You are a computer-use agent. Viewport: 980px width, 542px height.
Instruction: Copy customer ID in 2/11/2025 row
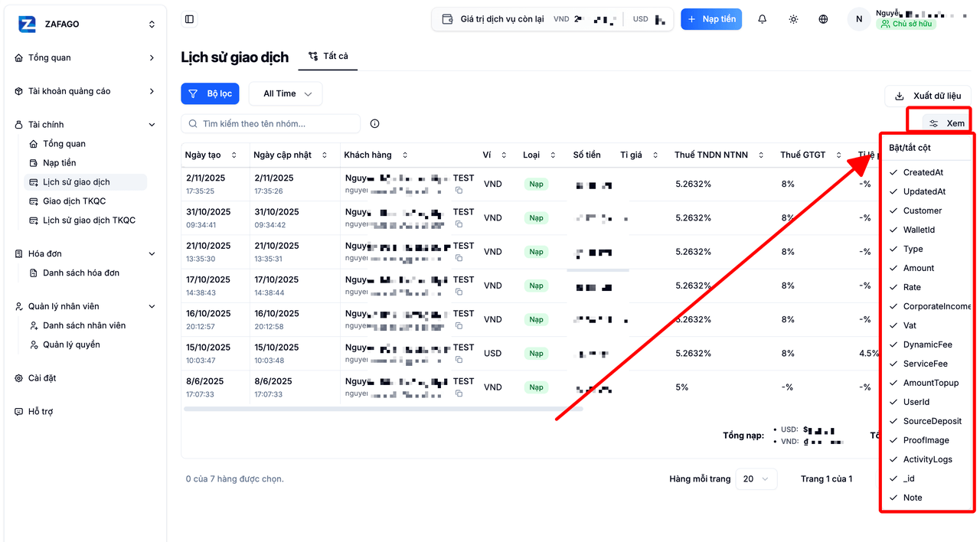pos(459,191)
